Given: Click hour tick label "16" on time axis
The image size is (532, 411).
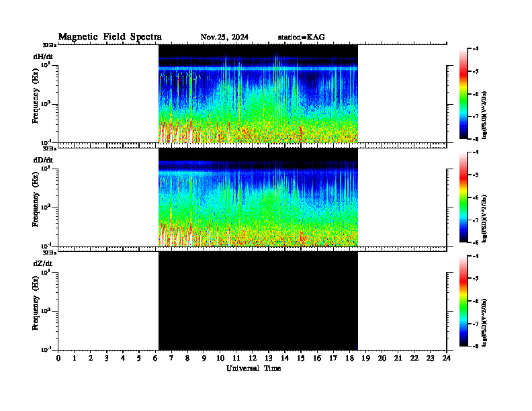Looking at the screenshot, I should pos(317,359).
